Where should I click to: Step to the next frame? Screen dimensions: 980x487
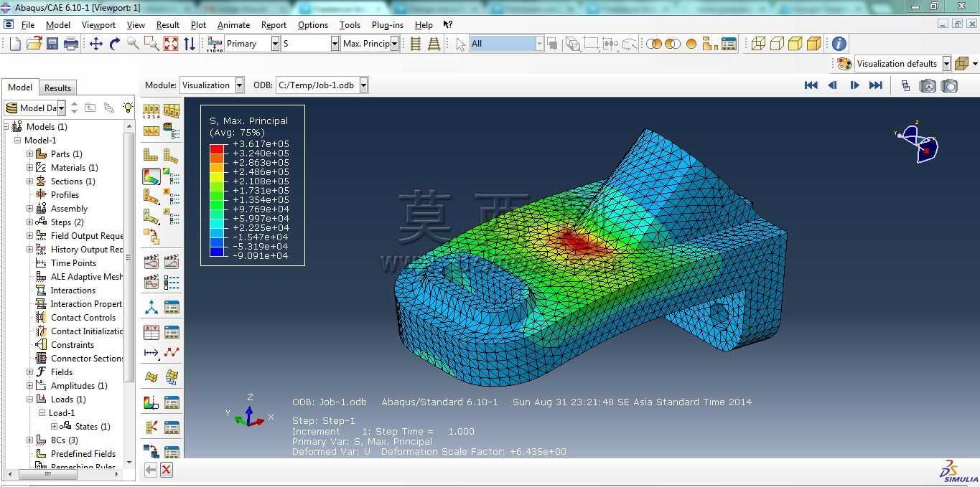[854, 85]
